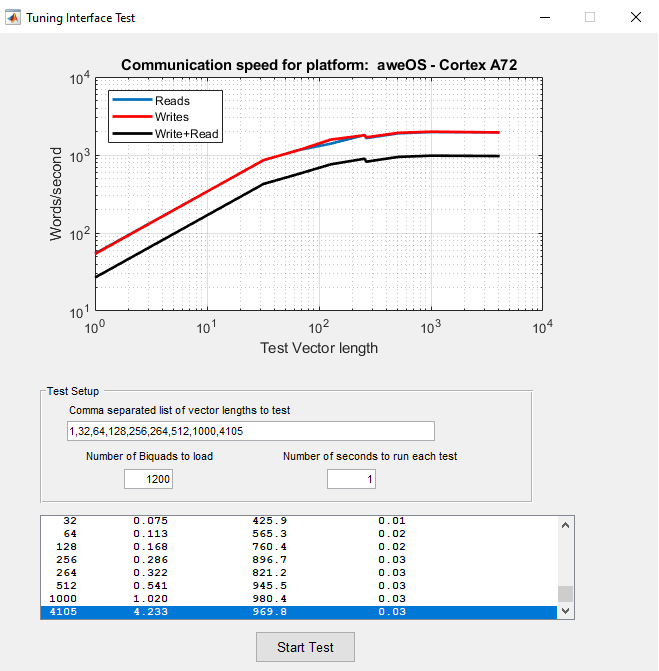The height and width of the screenshot is (671, 659).
Task: Click the highlighted 4105 results row
Action: 298,611
